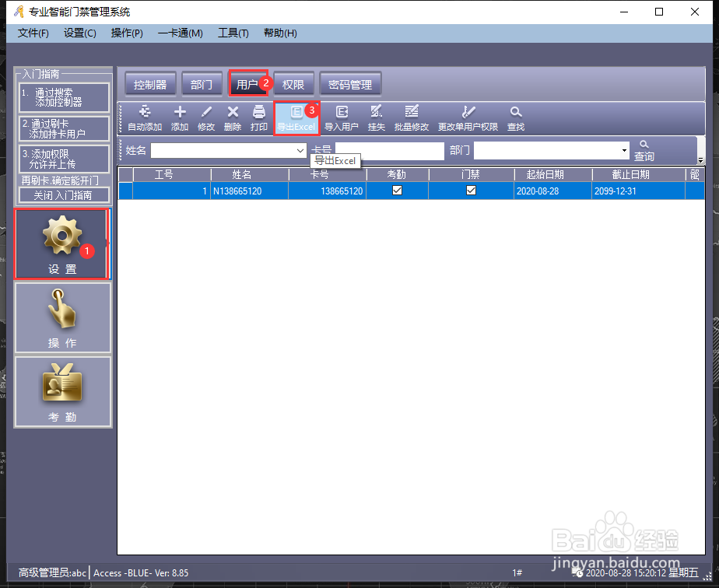This screenshot has height=588, width=719.
Task: Expand the filter bar overflow arrow
Action: [x=700, y=160]
